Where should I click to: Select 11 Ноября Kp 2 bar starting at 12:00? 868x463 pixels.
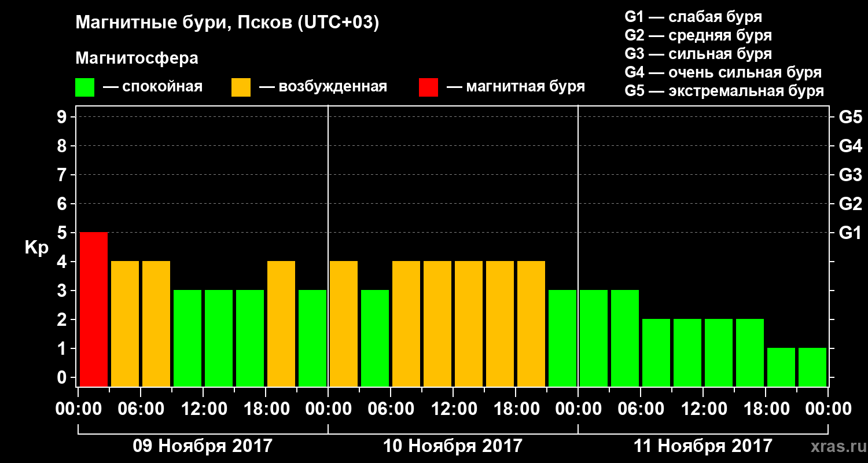719,352
